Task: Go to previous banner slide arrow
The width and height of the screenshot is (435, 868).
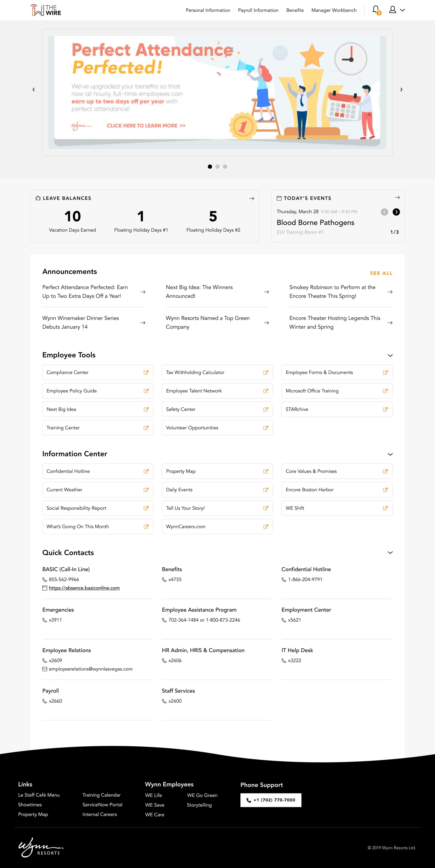Action: pyautogui.click(x=34, y=90)
